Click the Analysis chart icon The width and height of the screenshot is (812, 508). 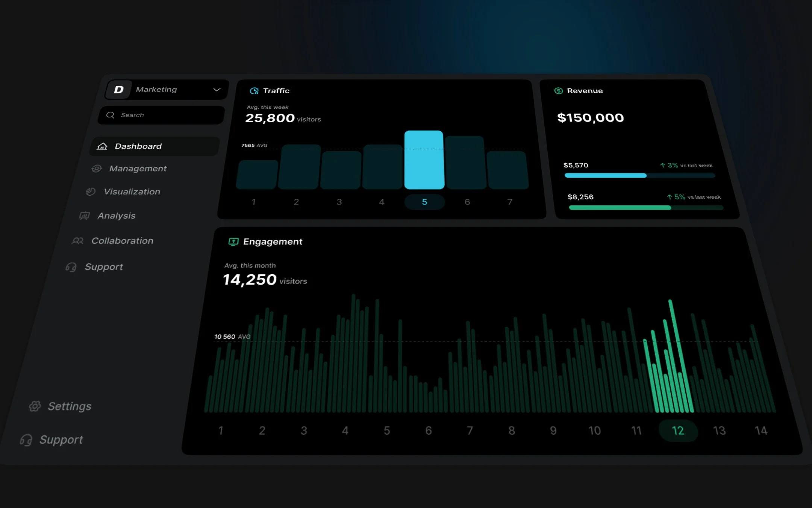click(84, 216)
